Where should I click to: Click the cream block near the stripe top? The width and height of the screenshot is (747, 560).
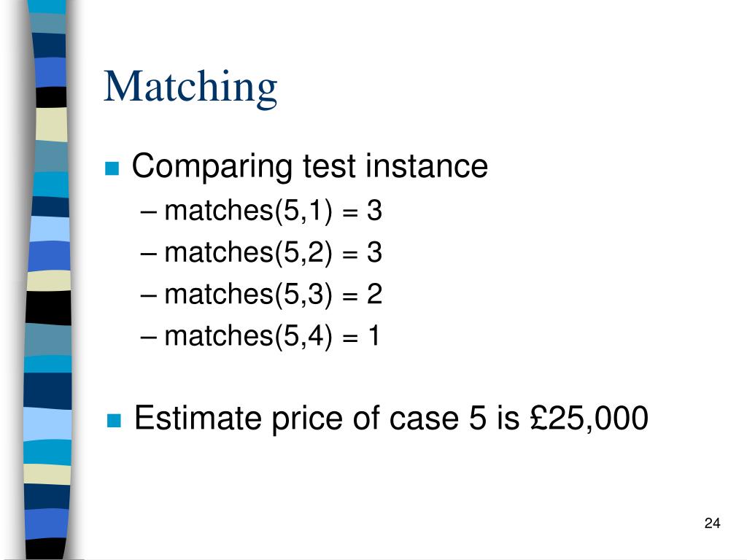tap(51, 125)
